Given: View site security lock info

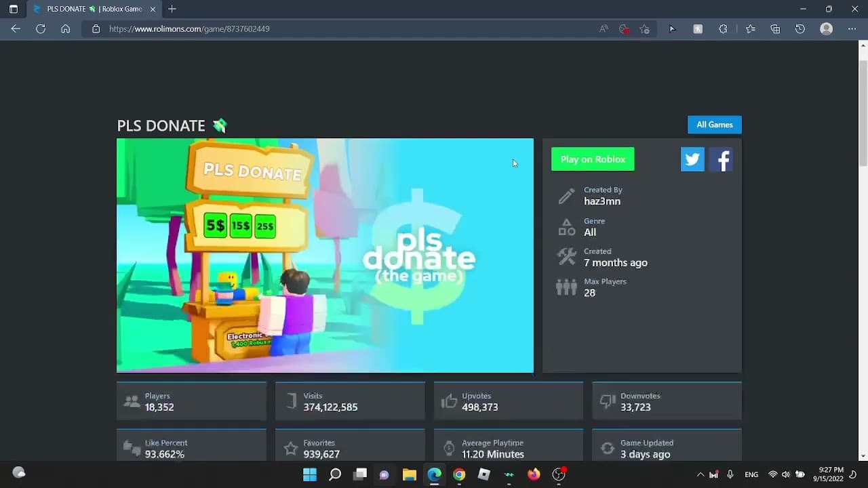Looking at the screenshot, I should click(96, 29).
